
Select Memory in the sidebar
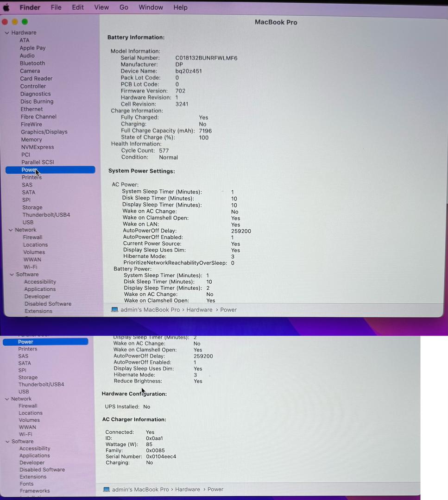pos(32,140)
